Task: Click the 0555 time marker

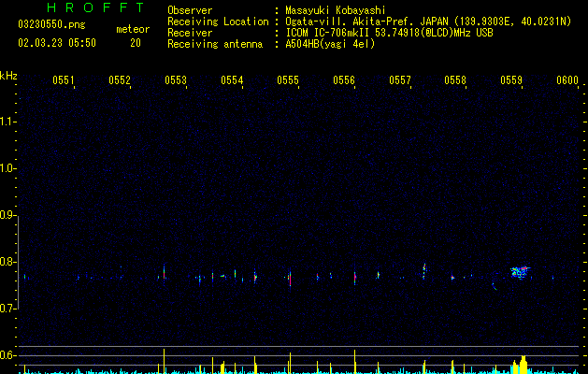Action: (x=288, y=80)
